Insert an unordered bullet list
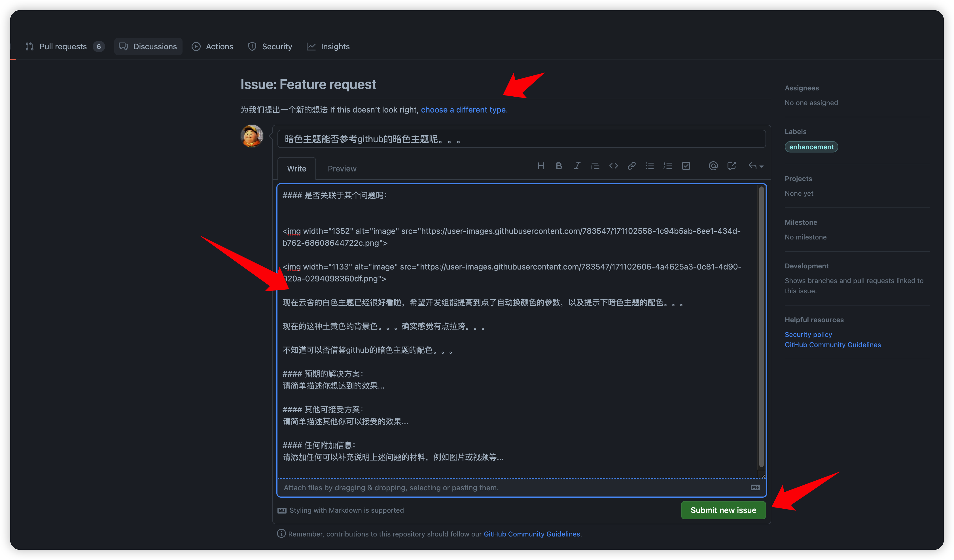Image resolution: width=954 pixels, height=560 pixels. (x=650, y=166)
